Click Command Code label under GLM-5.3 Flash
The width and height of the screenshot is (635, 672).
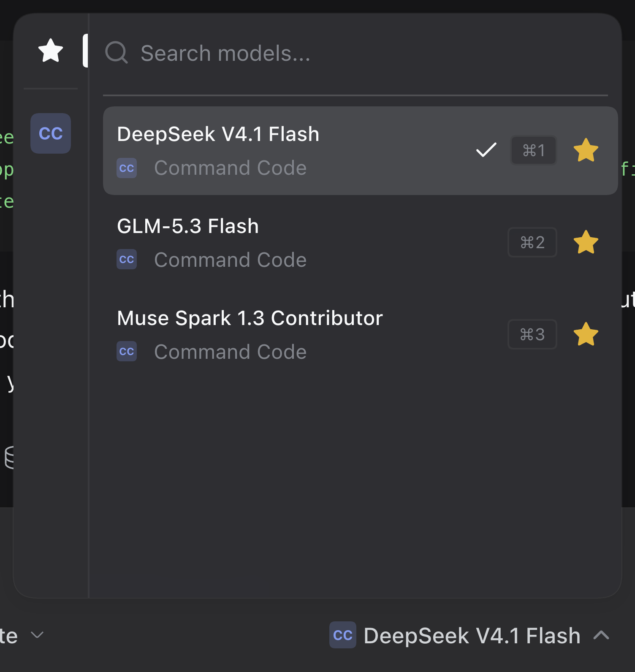(x=231, y=260)
